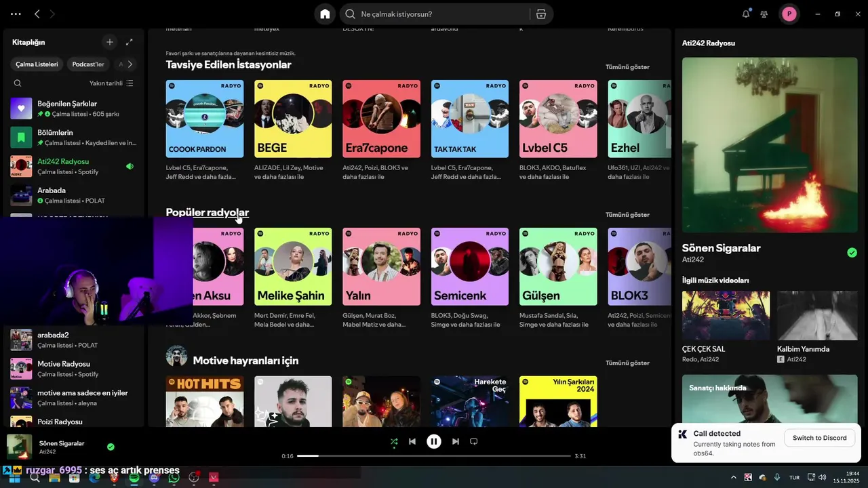Toggle smart shuffle
Screen dimensions: 868x488
[x=394, y=441]
